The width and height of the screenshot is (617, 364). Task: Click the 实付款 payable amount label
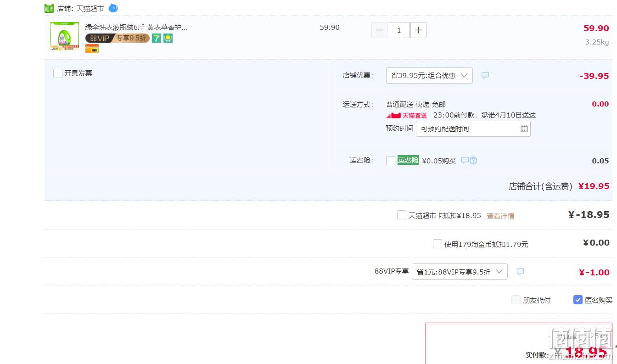tap(537, 355)
